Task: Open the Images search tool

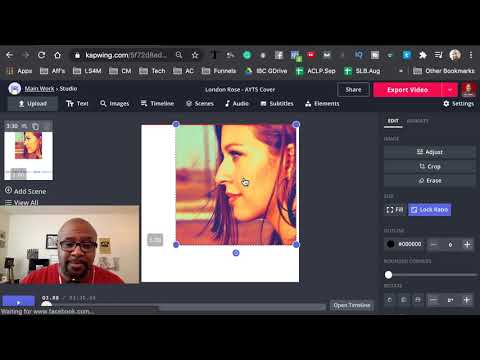Action: (x=114, y=104)
